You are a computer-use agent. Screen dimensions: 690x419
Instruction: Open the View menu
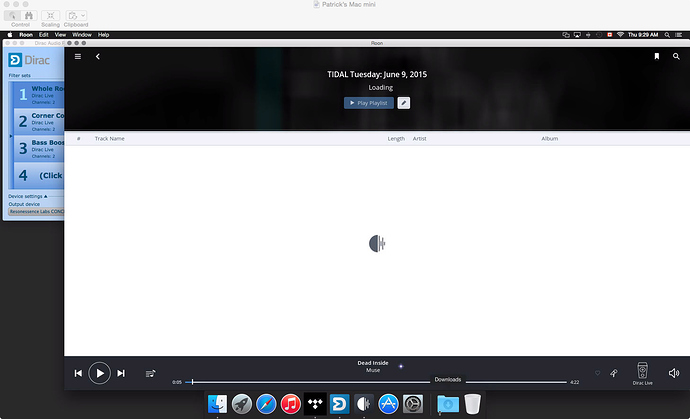(60, 35)
